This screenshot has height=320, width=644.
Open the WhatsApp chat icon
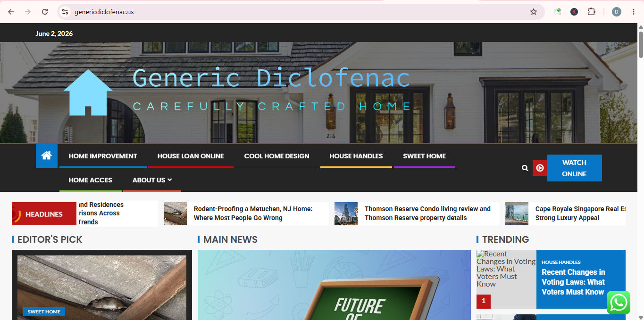pos(619,303)
